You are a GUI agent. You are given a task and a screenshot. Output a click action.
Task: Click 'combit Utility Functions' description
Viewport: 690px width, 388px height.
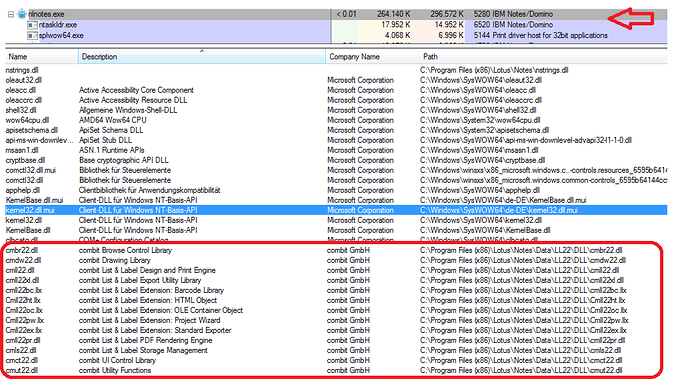point(115,370)
